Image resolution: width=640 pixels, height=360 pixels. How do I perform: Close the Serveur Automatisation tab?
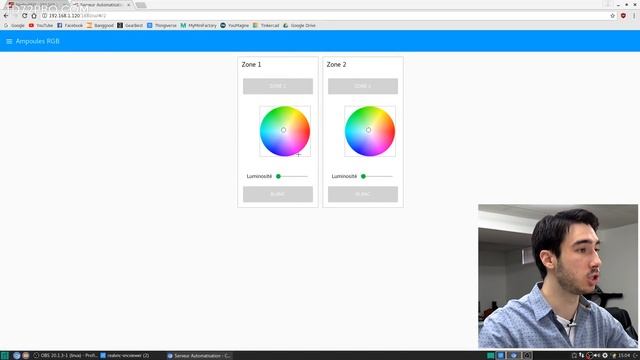tap(129, 5)
